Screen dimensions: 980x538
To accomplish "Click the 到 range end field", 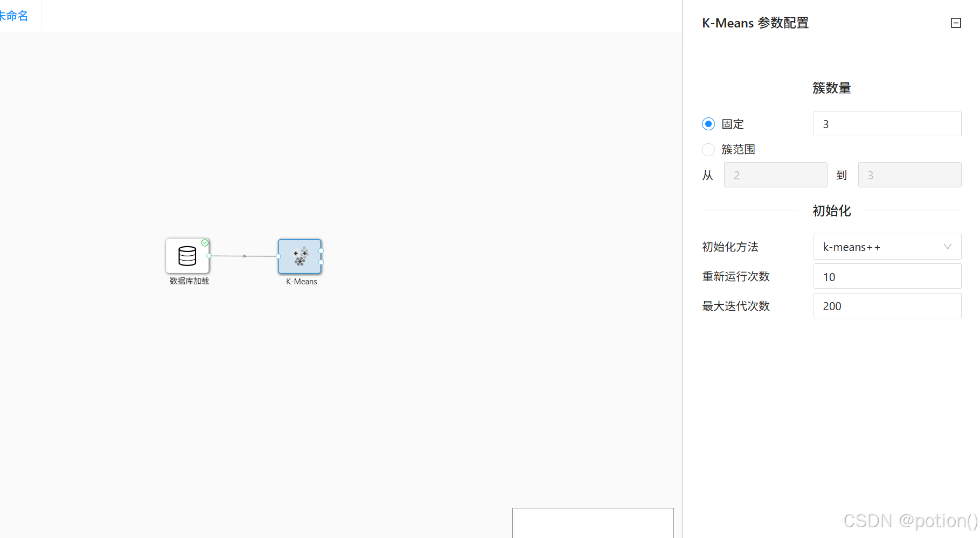I will click(x=909, y=175).
